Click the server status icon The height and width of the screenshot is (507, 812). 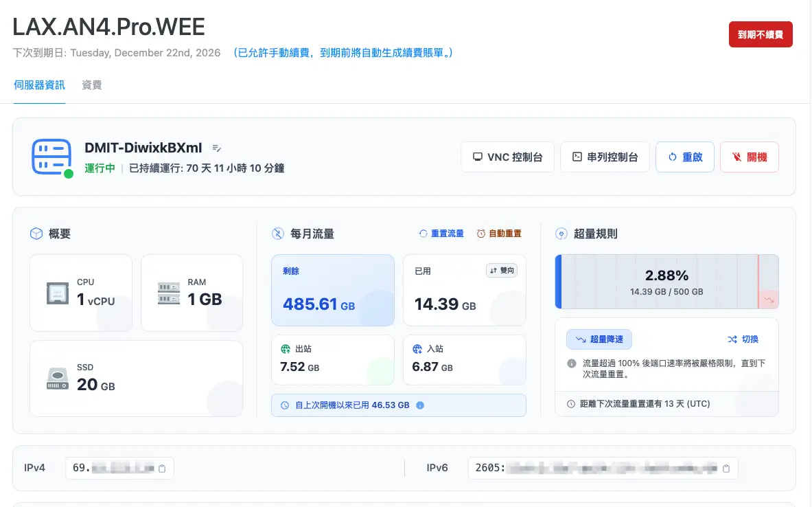click(x=51, y=157)
